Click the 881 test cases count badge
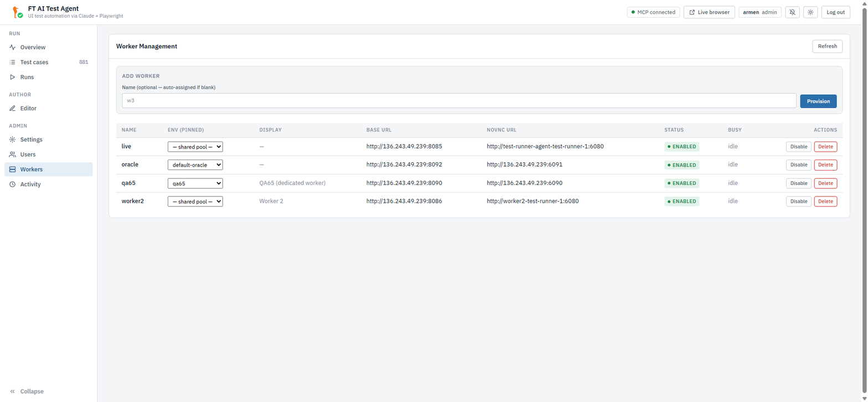Screen dimensions: 868x402 tap(84, 62)
